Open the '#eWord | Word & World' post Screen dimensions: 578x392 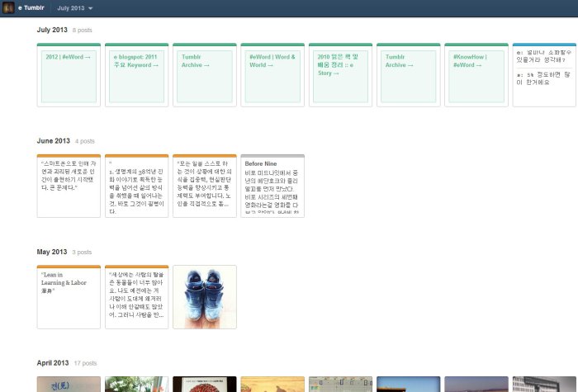coord(272,75)
